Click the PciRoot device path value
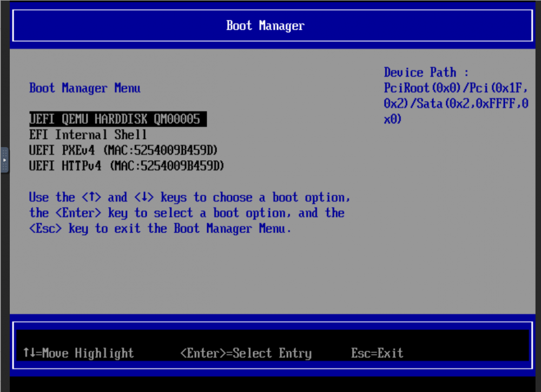Screen dimensions: 541x392 456,103
